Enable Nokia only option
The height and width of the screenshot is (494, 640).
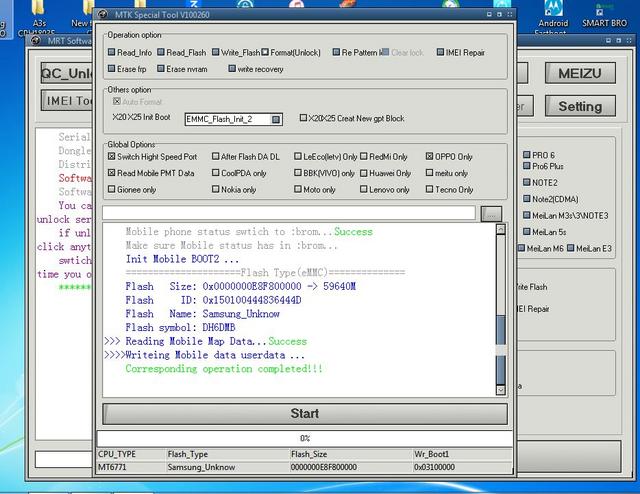coord(216,189)
